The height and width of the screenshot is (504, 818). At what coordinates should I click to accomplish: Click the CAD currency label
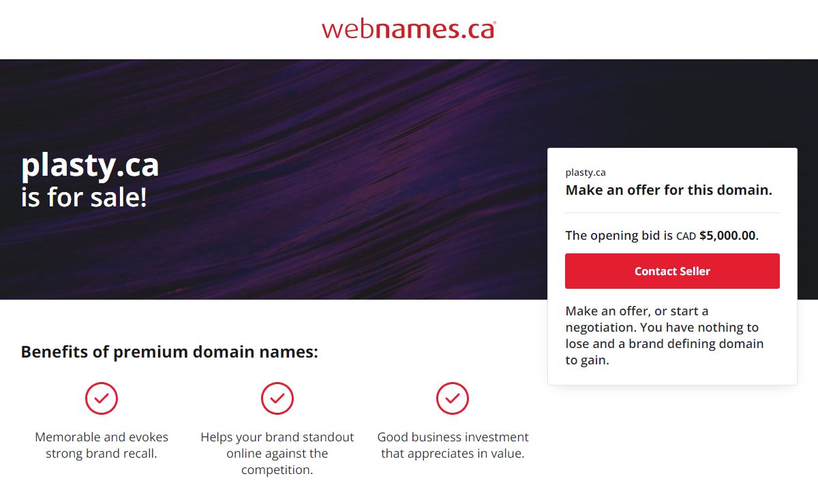pos(686,236)
